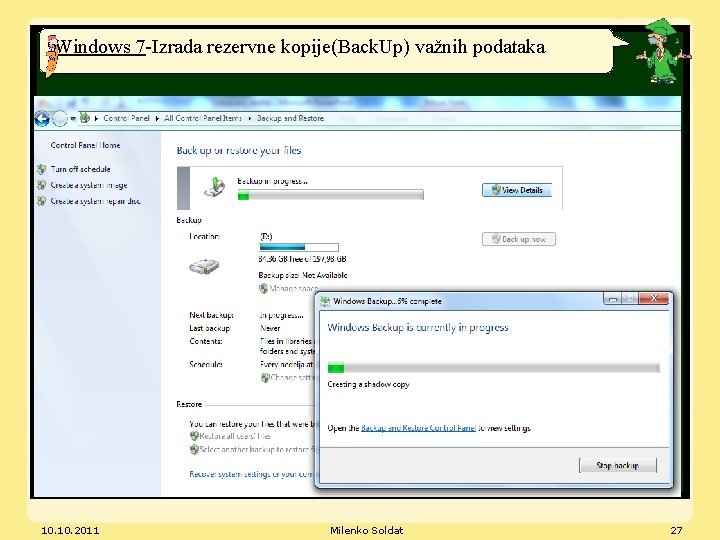Click shield icon beside Turn off schedule
This screenshot has height=540, width=720.
(x=42, y=169)
